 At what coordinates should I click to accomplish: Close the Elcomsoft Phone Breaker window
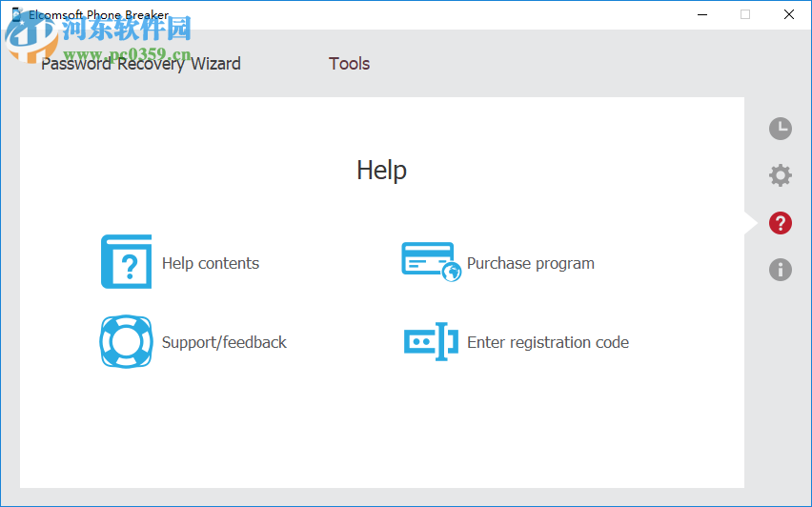(x=789, y=14)
